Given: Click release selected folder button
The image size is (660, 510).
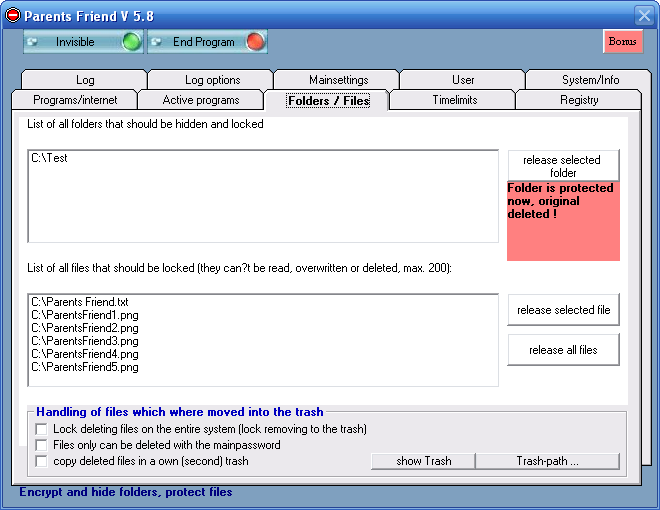Looking at the screenshot, I should click(563, 166).
